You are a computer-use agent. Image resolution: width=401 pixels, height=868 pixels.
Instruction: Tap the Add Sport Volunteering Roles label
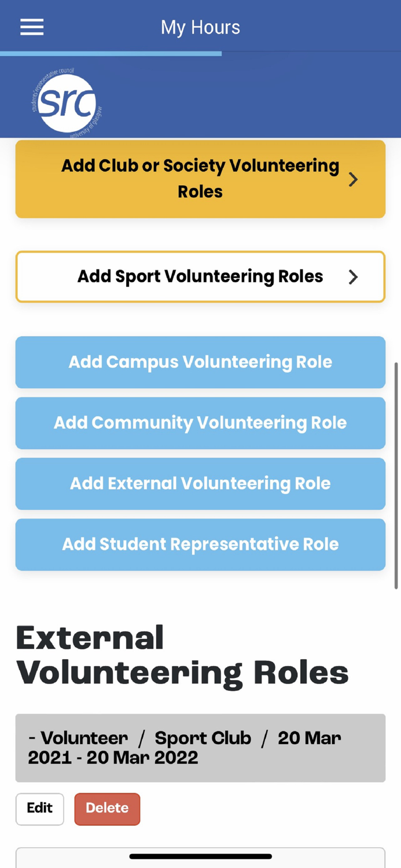[x=200, y=277]
